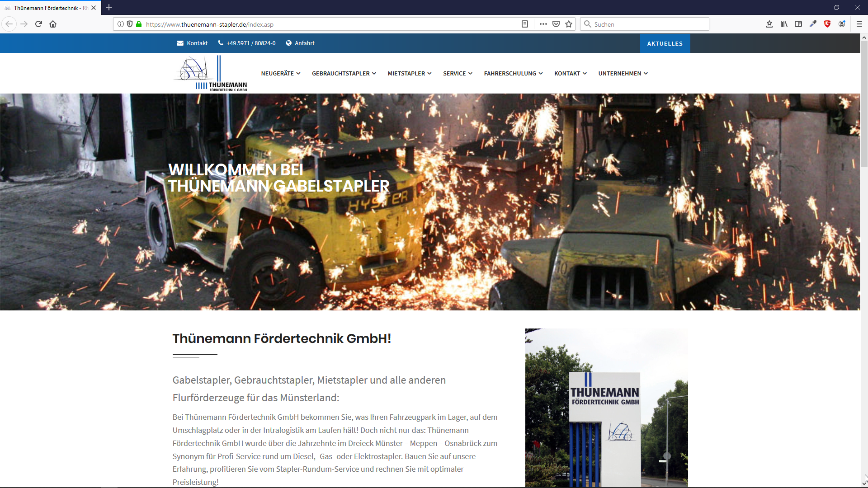The width and height of the screenshot is (868, 488).
Task: Click the Thünemann Fördertechnik GmbH! heading
Action: (282, 338)
